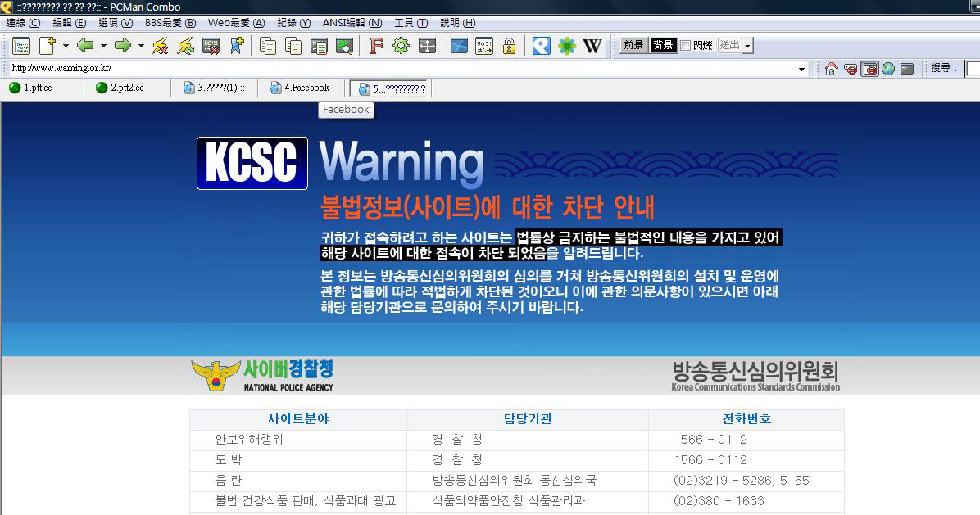Click the blue search-engine icon
Viewport: 980px width, 515px height.
(542, 46)
